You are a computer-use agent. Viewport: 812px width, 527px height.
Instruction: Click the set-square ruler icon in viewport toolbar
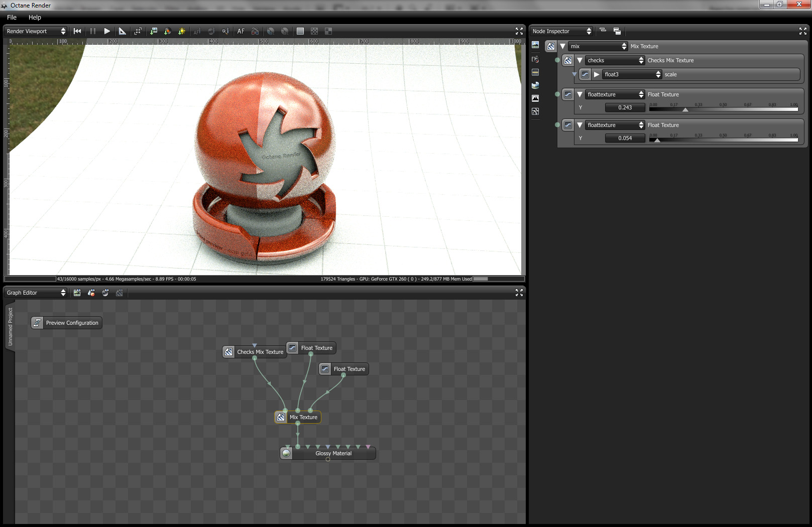click(x=122, y=31)
